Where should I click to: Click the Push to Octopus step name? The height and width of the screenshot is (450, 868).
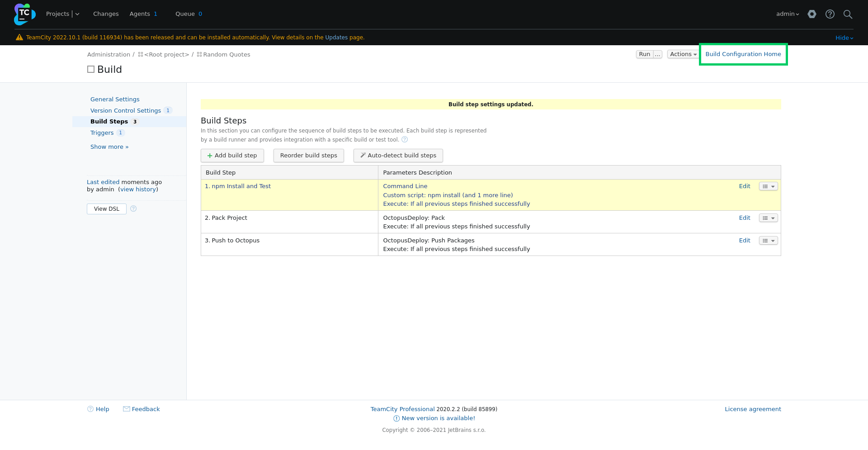coord(236,241)
